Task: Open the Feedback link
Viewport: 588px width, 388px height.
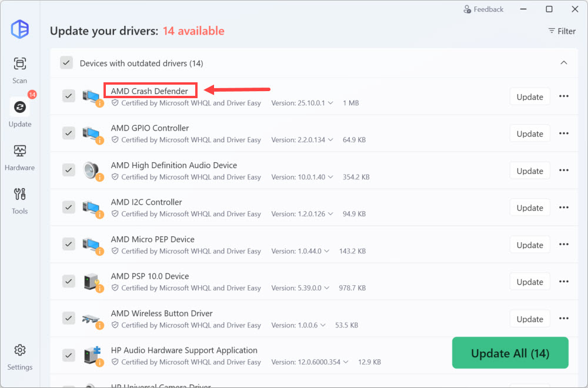Action: (483, 9)
